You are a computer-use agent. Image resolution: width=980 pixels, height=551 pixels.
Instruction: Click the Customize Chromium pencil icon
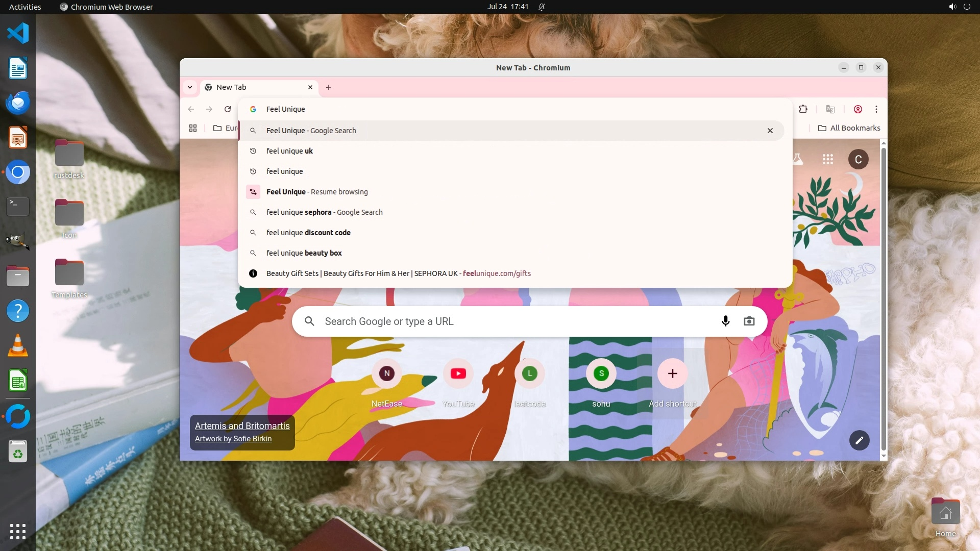click(x=859, y=440)
